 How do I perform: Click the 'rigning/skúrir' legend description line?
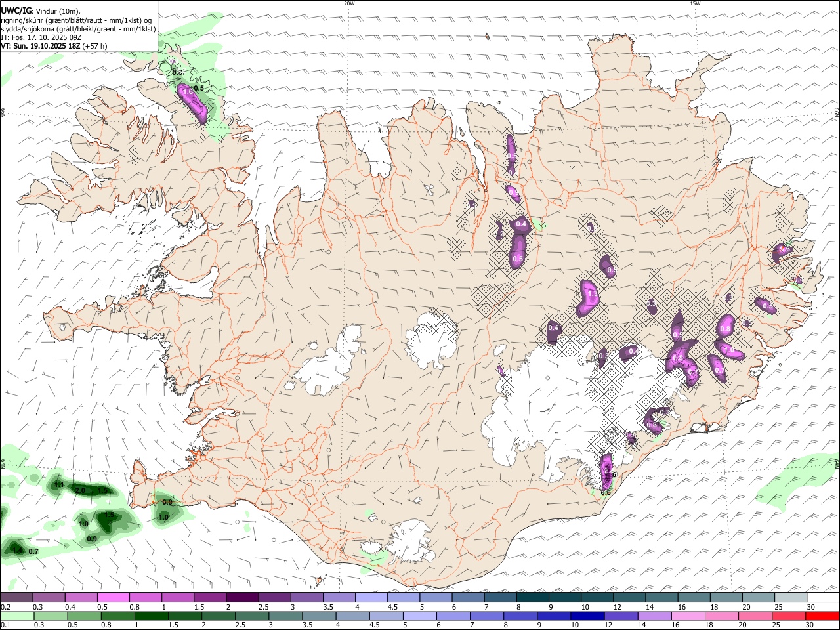tap(76, 20)
